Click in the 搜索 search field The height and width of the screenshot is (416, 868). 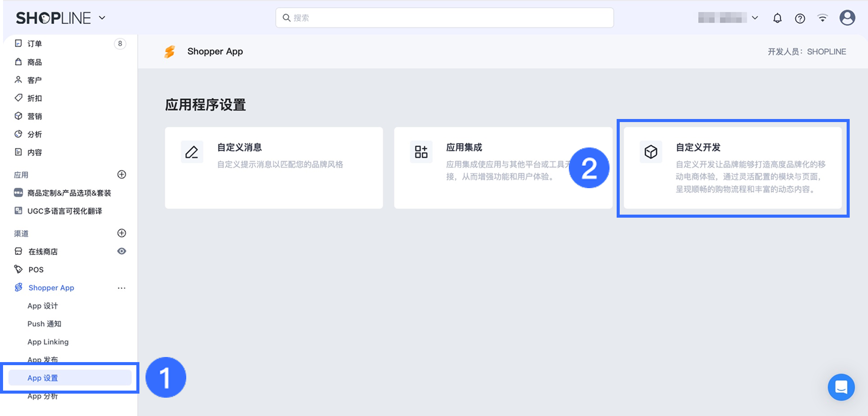point(445,18)
